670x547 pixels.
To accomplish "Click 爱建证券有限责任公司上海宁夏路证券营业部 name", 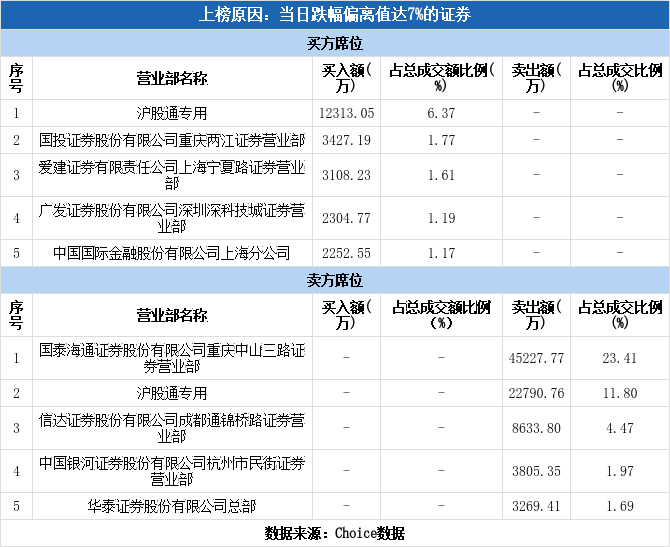I will [172, 175].
